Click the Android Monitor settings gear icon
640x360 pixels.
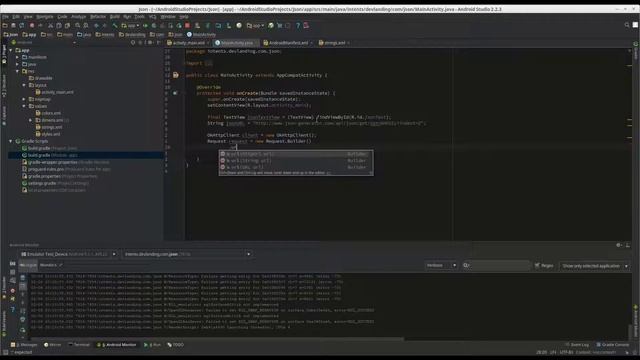pos(618,245)
